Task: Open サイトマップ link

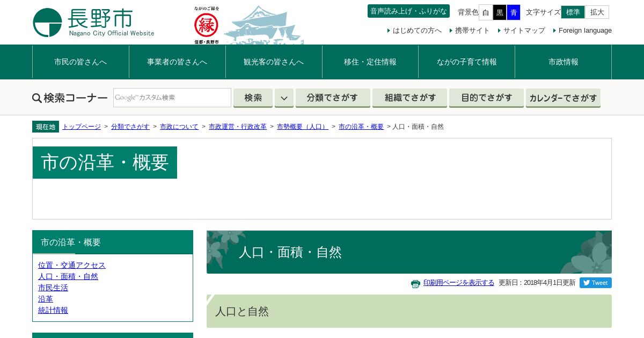Action: pos(524,31)
